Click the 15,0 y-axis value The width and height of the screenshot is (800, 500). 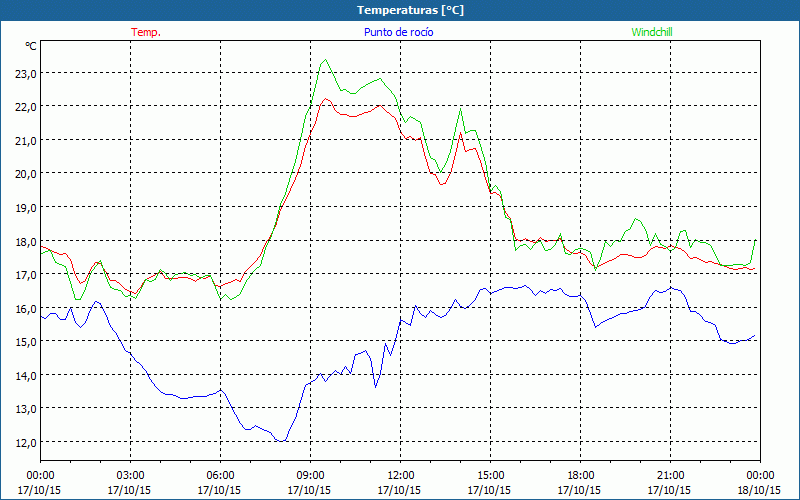[x=26, y=342]
